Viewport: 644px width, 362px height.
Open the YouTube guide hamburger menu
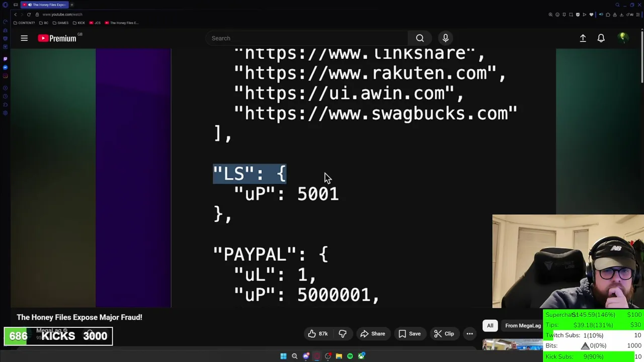[x=24, y=38]
